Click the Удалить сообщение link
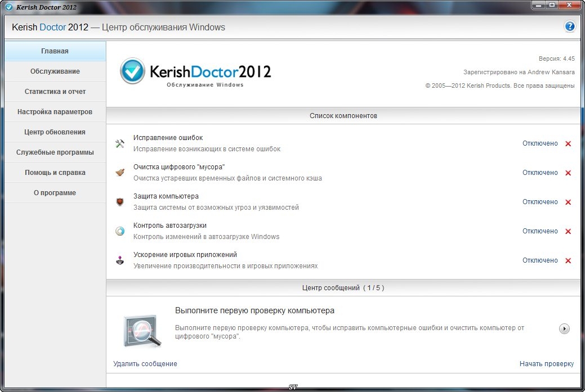The width and height of the screenshot is (585, 392). [x=145, y=364]
